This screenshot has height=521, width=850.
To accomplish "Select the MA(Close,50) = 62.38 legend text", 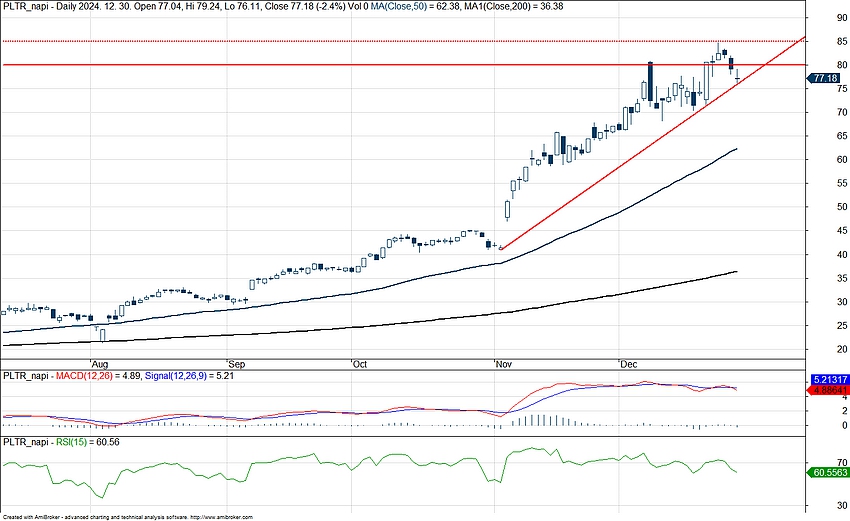I will (x=416, y=7).
